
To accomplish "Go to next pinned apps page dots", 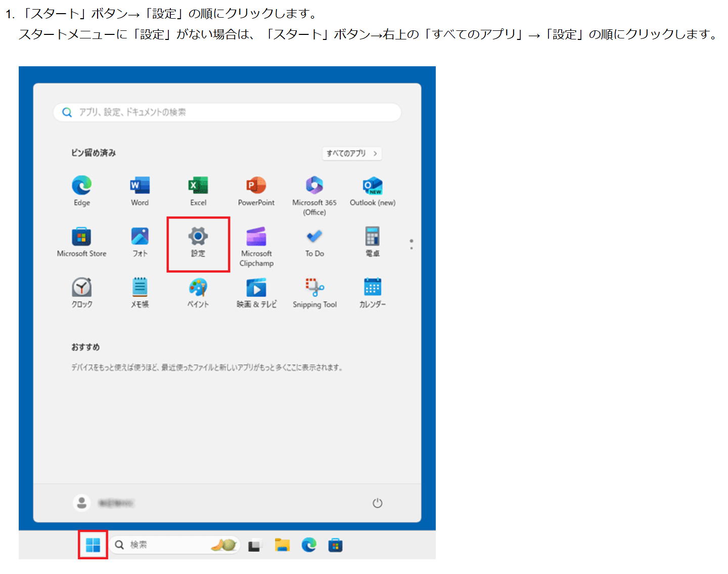I will [412, 244].
